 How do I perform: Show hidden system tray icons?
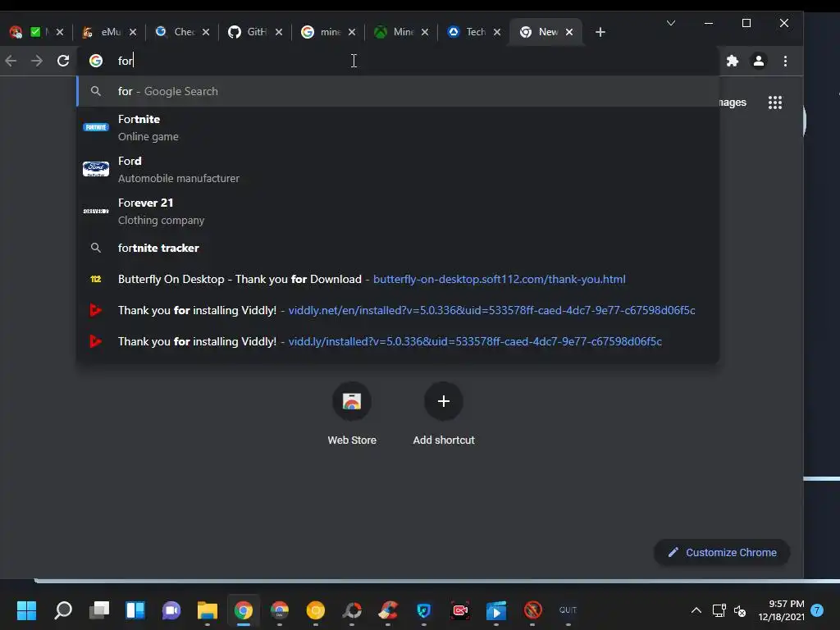(x=696, y=610)
